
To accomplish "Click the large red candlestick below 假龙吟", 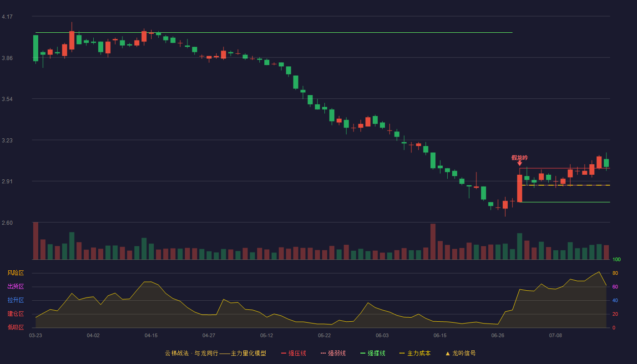I will point(520,188).
